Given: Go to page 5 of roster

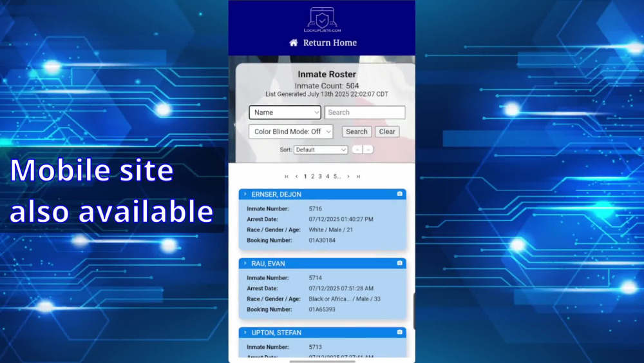Looking at the screenshot, I should coord(337,177).
